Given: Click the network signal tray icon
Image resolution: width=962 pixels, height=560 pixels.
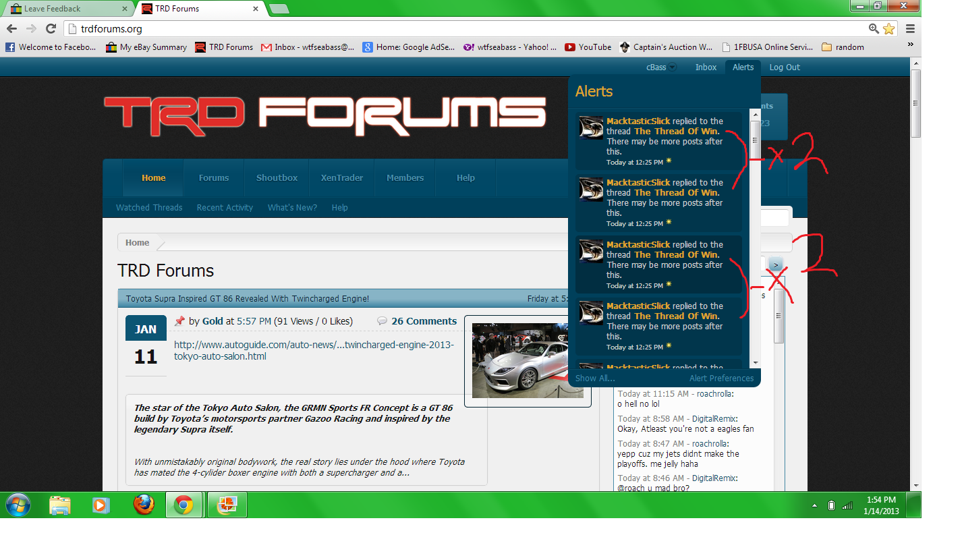Looking at the screenshot, I should coord(847,505).
